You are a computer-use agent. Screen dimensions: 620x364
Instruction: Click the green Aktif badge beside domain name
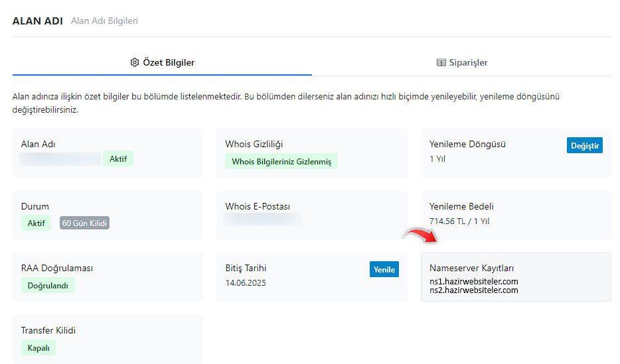click(117, 159)
